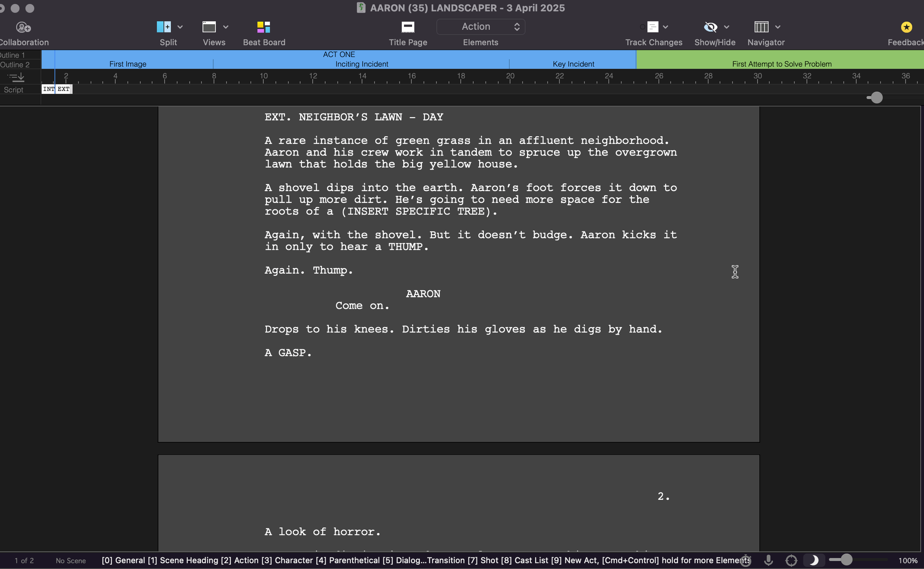This screenshot has width=924, height=569.
Task: Toggle Track Changes icon
Action: [x=652, y=27]
